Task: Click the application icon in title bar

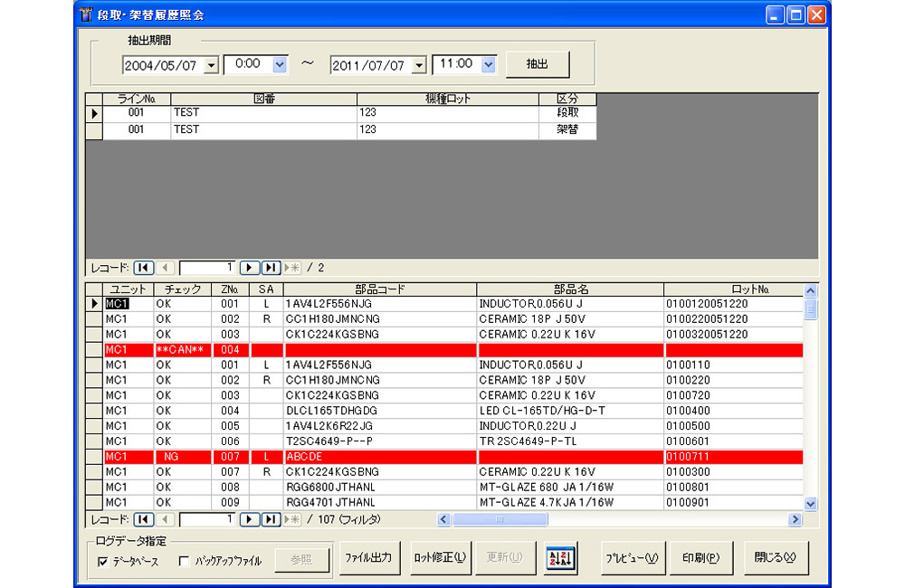Action: 87,14
